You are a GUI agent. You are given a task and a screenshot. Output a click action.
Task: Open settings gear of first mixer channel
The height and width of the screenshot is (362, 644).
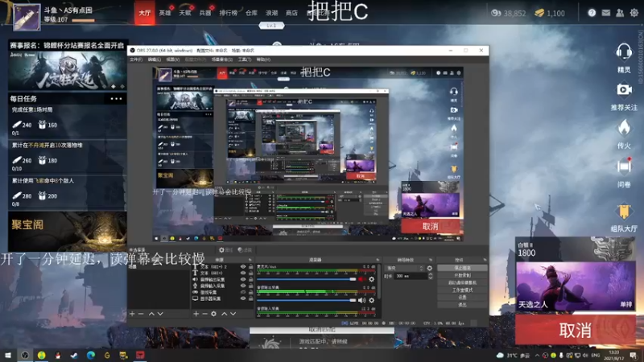372,279
